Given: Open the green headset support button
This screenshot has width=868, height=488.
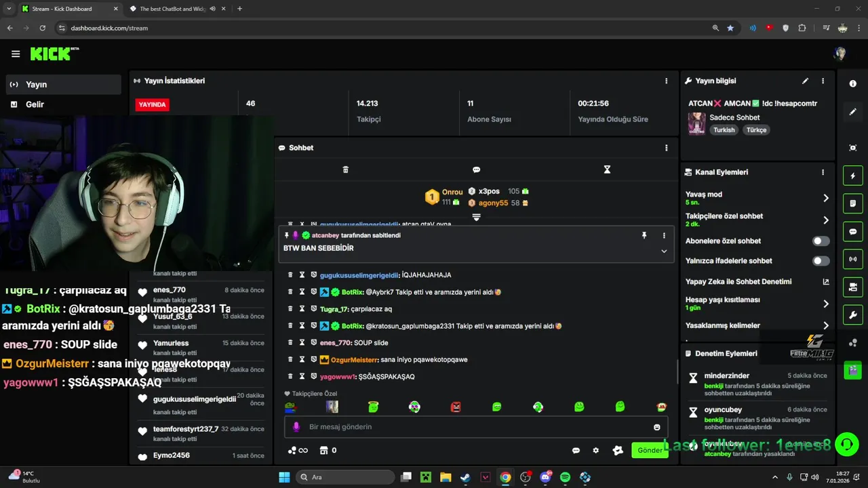Looking at the screenshot, I should [847, 445].
